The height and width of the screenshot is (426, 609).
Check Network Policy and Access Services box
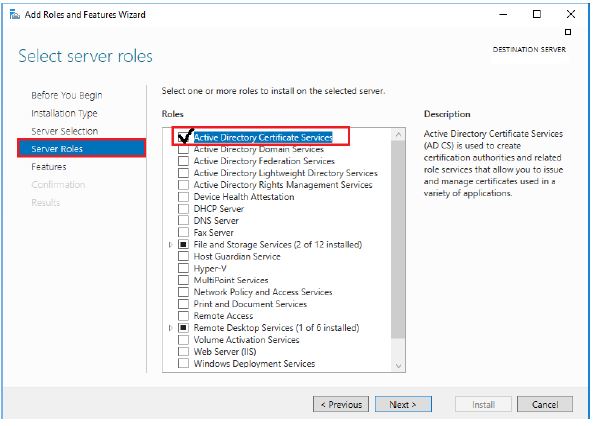(183, 292)
